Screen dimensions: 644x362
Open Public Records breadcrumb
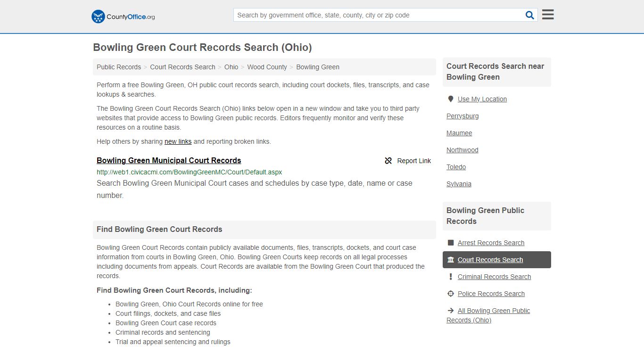pos(119,67)
